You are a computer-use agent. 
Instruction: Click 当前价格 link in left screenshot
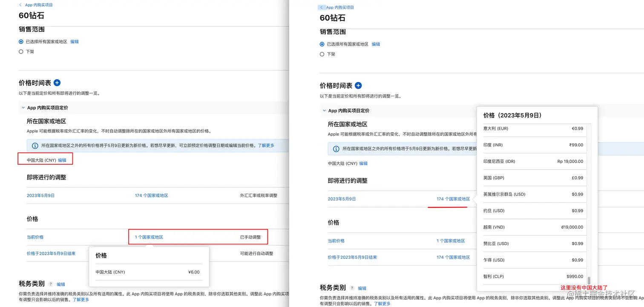point(35,237)
